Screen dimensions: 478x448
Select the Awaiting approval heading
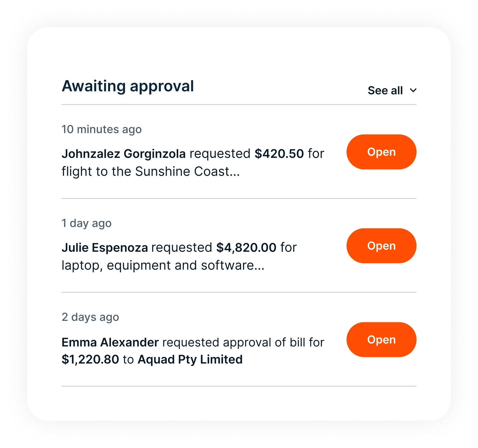[x=128, y=86]
